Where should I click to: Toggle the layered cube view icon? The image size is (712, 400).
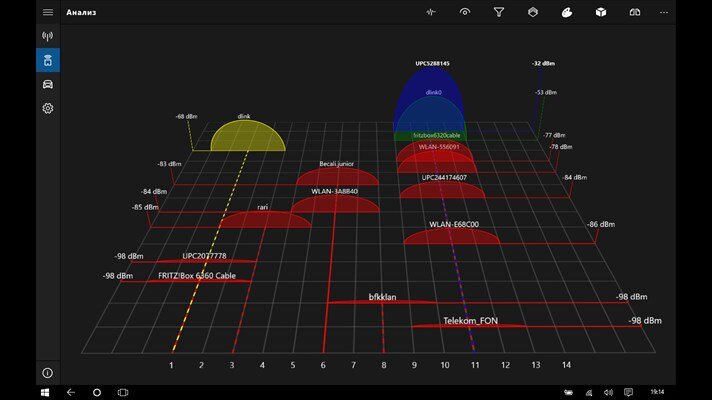click(533, 13)
